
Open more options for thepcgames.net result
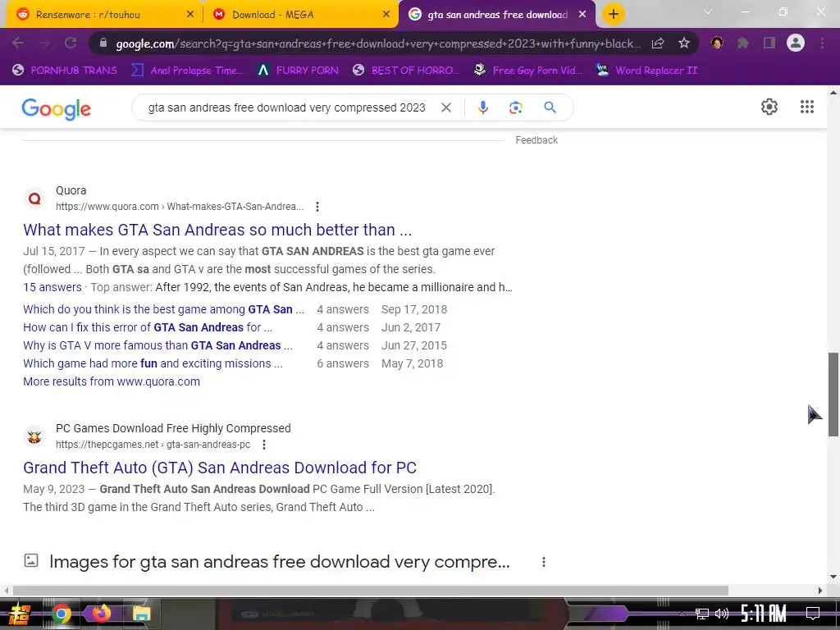click(x=263, y=445)
